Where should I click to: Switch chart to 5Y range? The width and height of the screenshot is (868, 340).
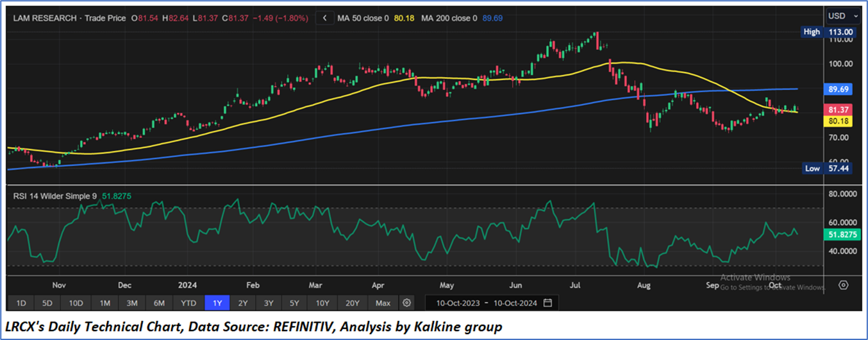click(x=294, y=302)
